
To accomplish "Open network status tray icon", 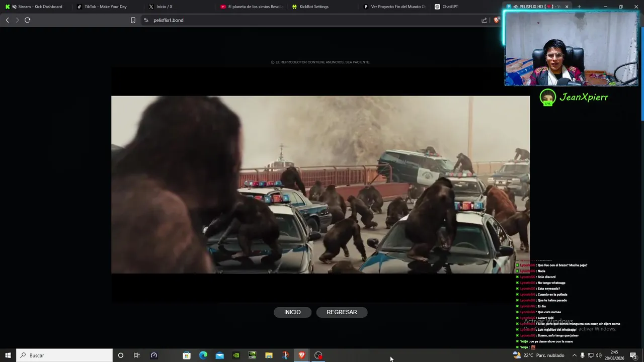I will pyautogui.click(x=591, y=355).
